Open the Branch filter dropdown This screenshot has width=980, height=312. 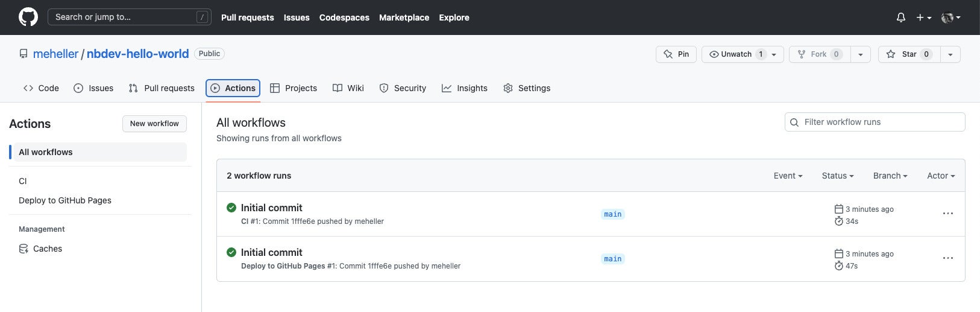tap(890, 176)
